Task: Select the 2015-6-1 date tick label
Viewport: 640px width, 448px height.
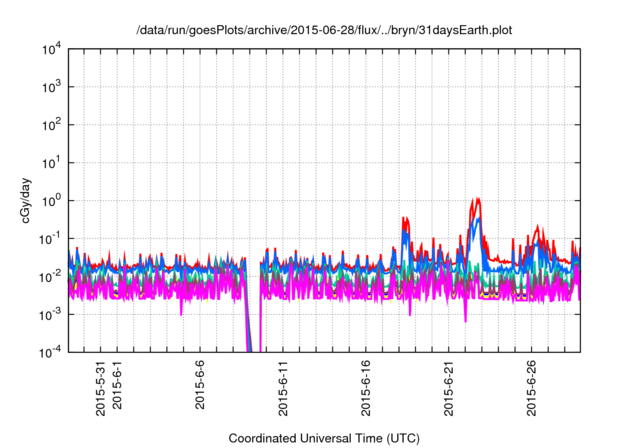Action: [116, 382]
